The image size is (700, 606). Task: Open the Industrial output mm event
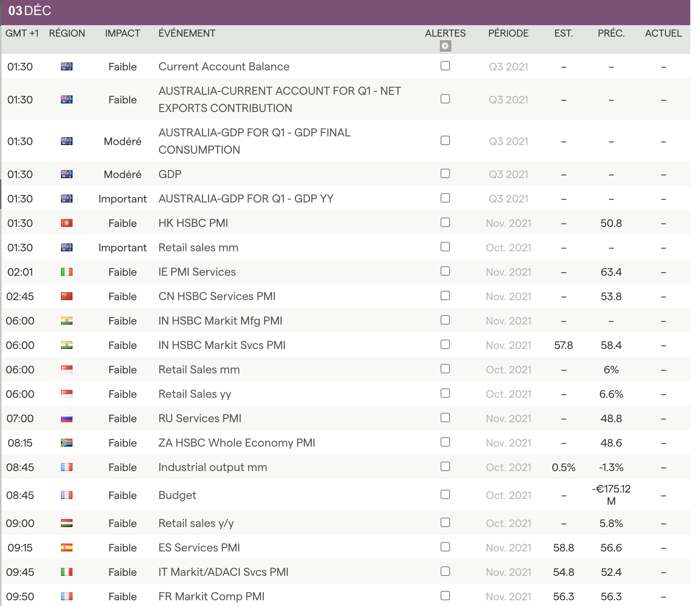click(212, 467)
